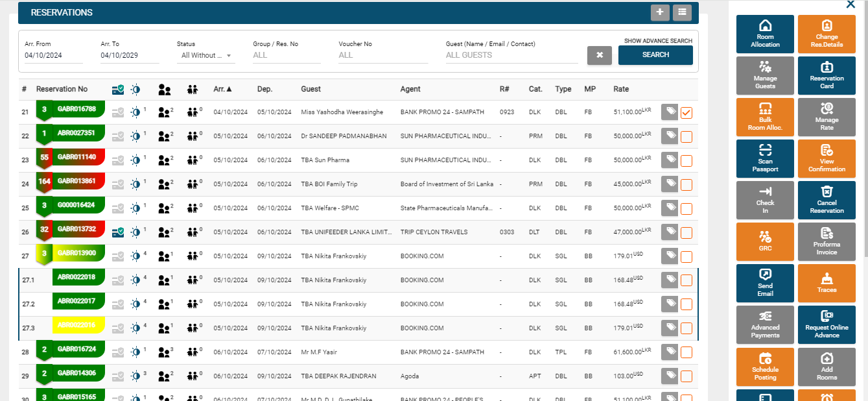
Task: Expand group GABR013861 reservation badge
Action: 44,182
